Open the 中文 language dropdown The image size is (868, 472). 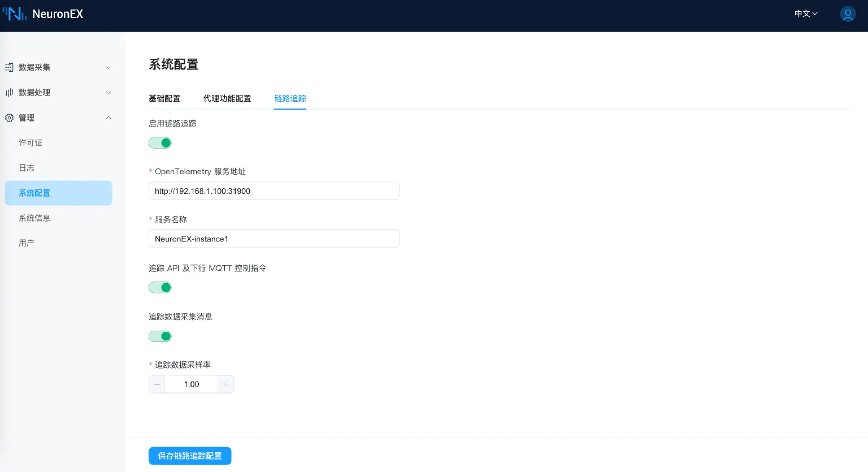point(805,14)
